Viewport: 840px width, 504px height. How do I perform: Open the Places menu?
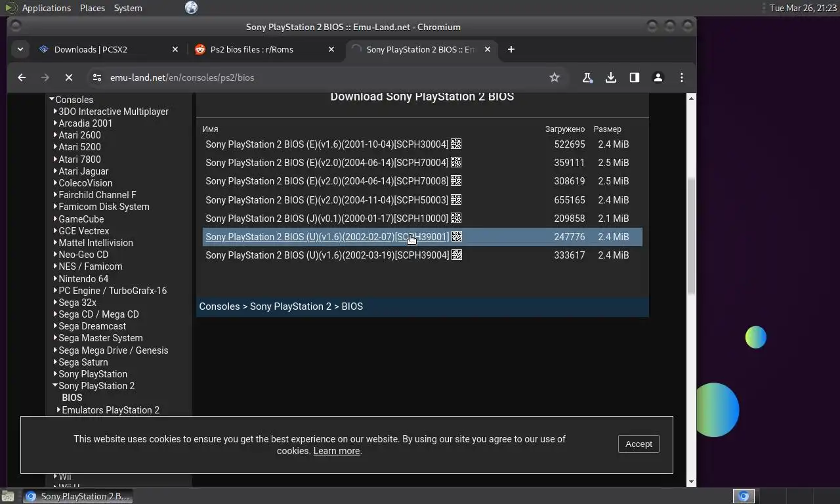coord(92,8)
